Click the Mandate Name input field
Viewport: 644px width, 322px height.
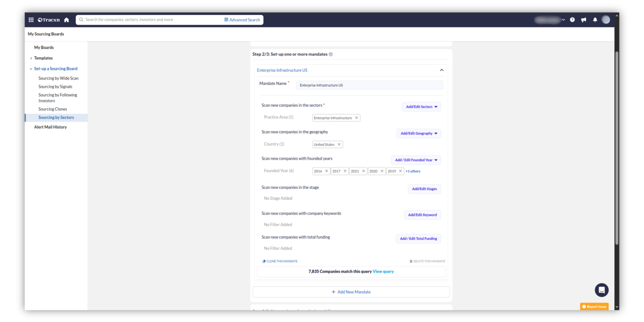coord(369,85)
